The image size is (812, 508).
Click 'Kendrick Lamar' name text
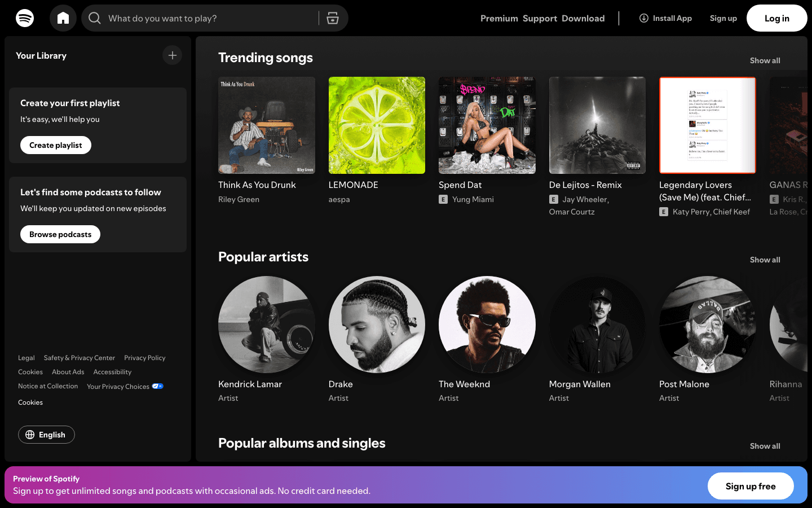250,384
